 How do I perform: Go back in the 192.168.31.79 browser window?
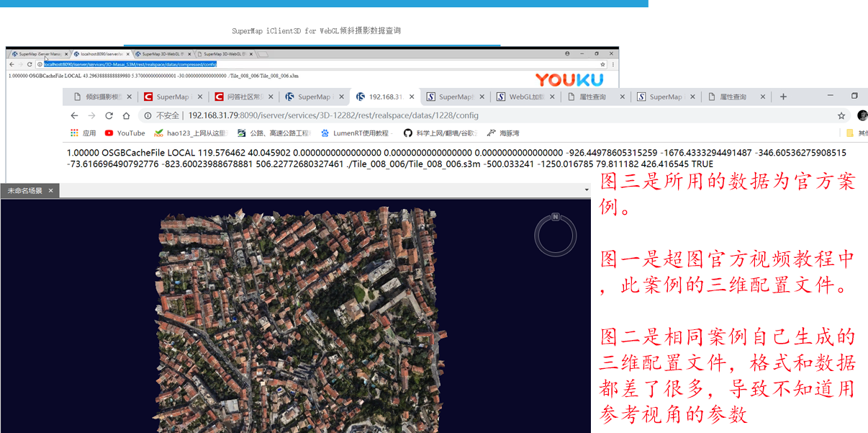74,115
